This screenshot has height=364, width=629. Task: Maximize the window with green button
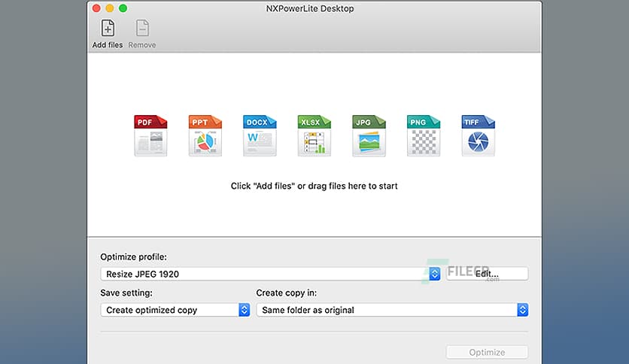point(123,8)
